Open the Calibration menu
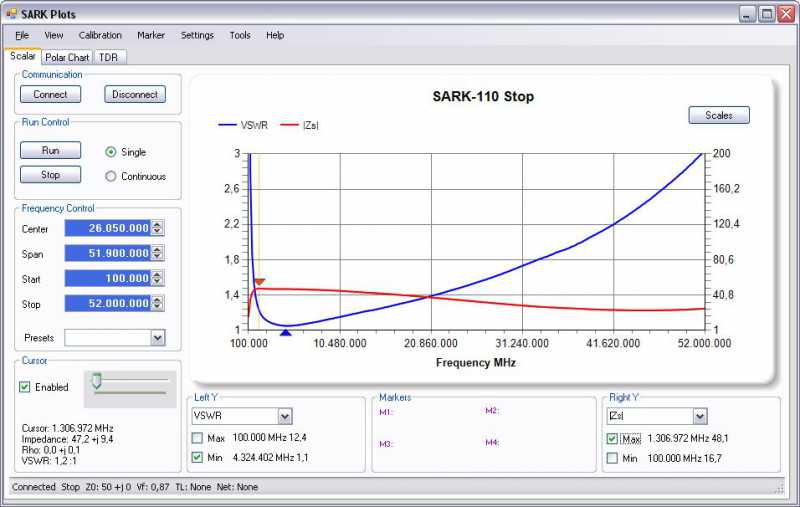 [x=100, y=35]
